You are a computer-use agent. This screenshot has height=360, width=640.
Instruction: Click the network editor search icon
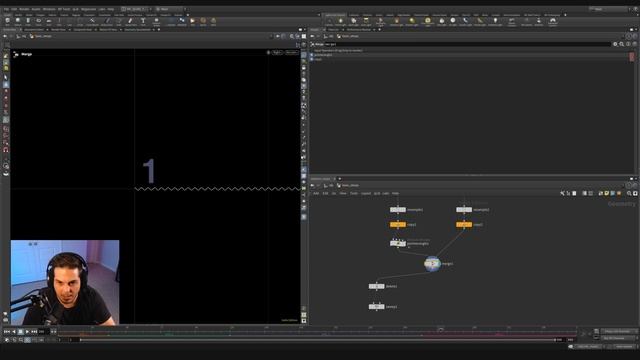click(629, 193)
